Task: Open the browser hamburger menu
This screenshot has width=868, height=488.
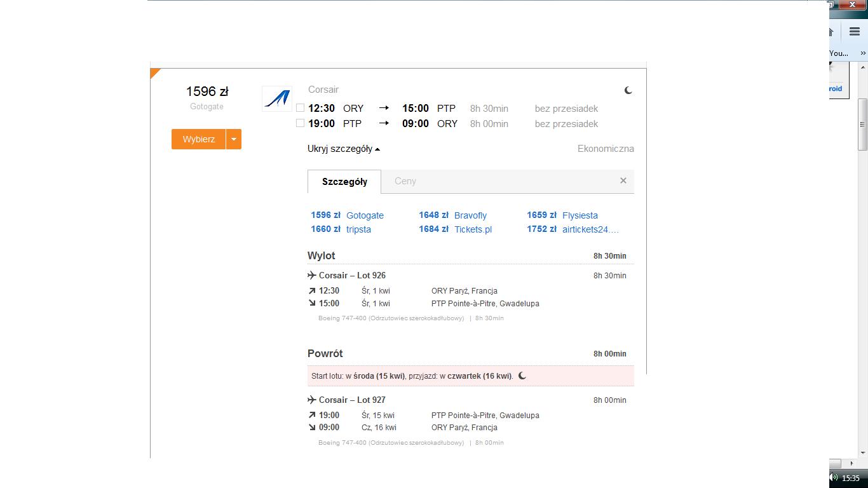Action: point(855,32)
